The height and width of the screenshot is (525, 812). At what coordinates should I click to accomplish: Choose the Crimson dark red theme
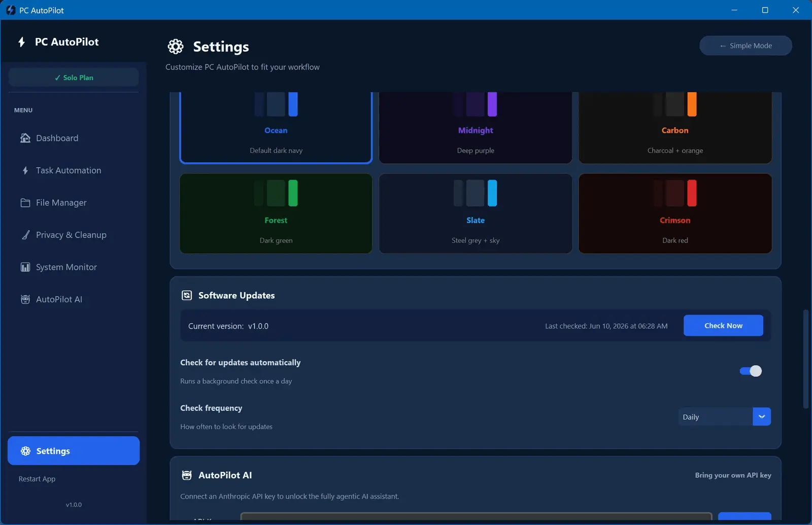[675, 214]
